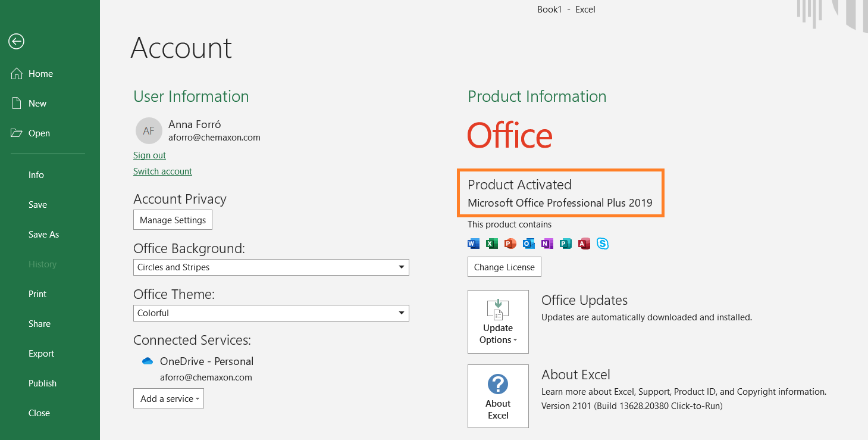Click the OneNote icon under product contents
This screenshot has height=440, width=868.
[547, 244]
